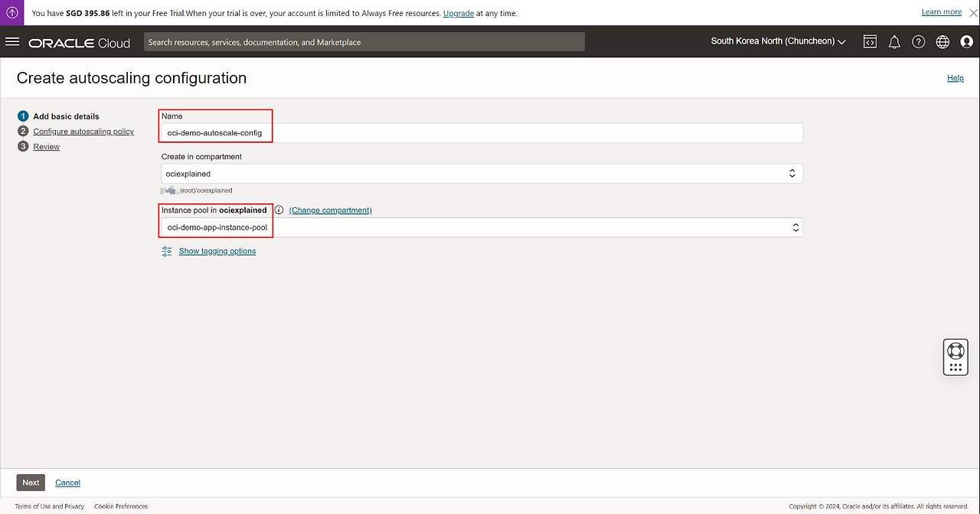The image size is (980, 514).
Task: Click the Cancel link
Action: pos(67,483)
